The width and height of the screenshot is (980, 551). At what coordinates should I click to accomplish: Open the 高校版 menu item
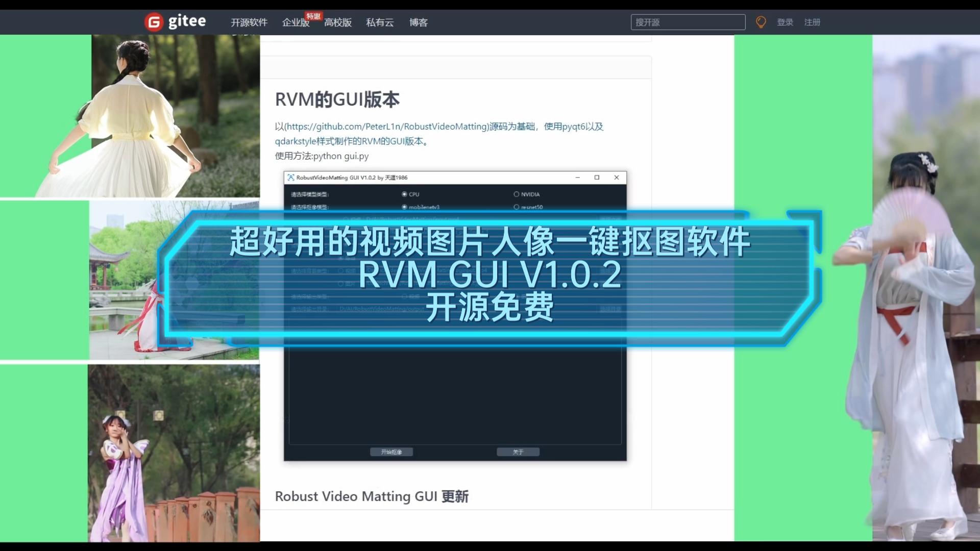pyautogui.click(x=338, y=22)
